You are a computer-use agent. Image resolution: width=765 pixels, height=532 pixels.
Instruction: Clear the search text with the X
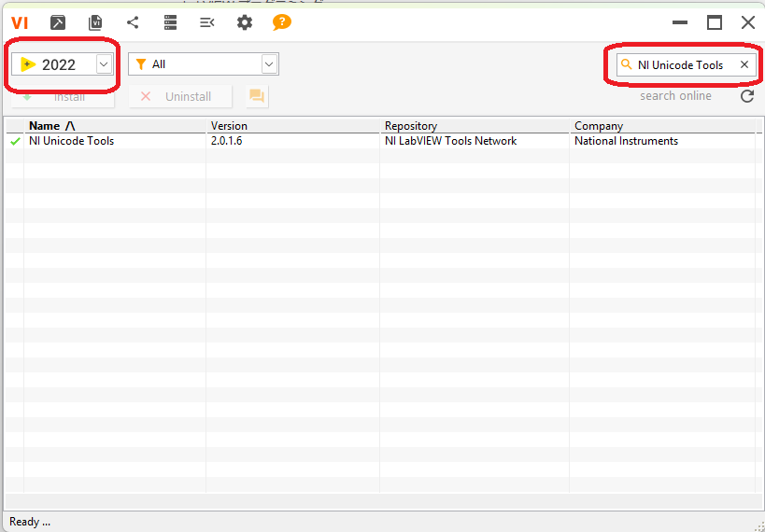pos(744,64)
